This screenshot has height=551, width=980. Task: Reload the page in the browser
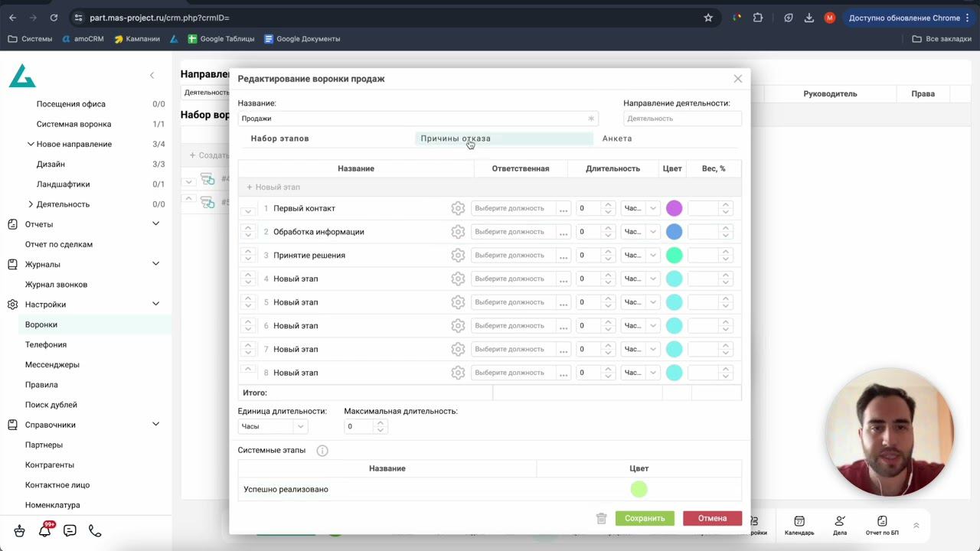pyautogui.click(x=54, y=18)
